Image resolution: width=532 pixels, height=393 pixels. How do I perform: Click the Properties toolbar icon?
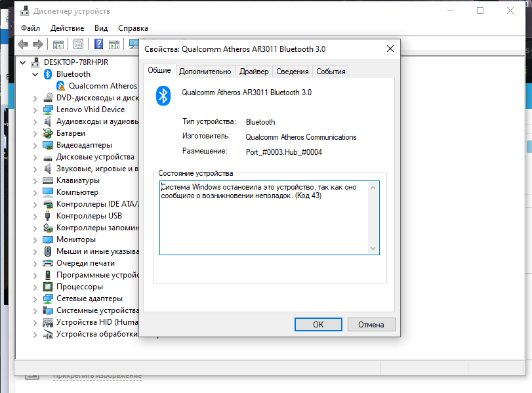click(78, 44)
